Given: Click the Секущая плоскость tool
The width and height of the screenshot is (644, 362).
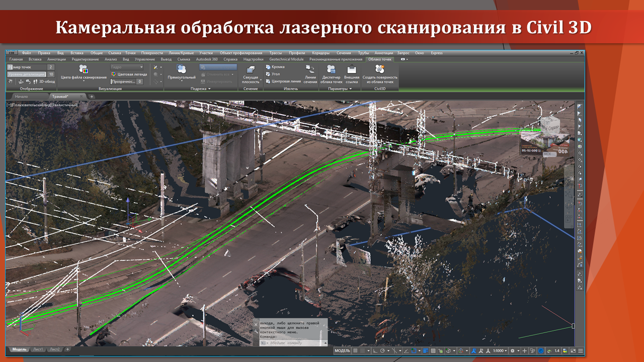Looking at the screenshot, I should coord(251,74).
